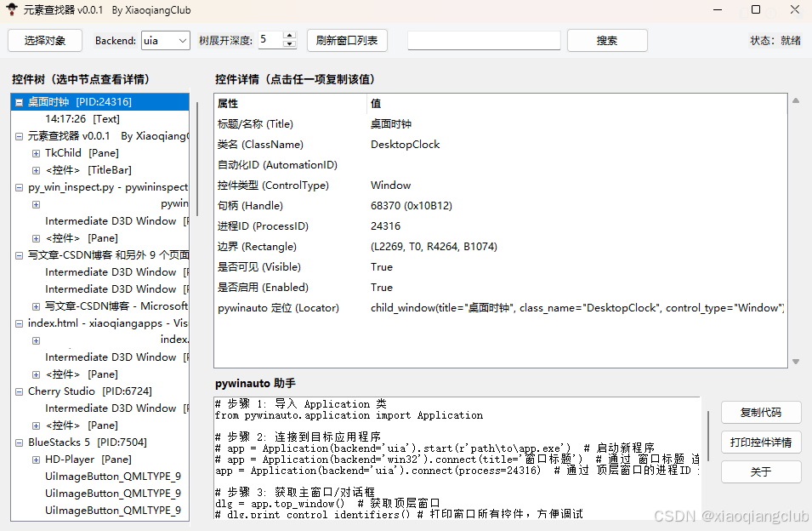The image size is (812, 531).
Task: Click the tree depth number field
Action: (270, 40)
